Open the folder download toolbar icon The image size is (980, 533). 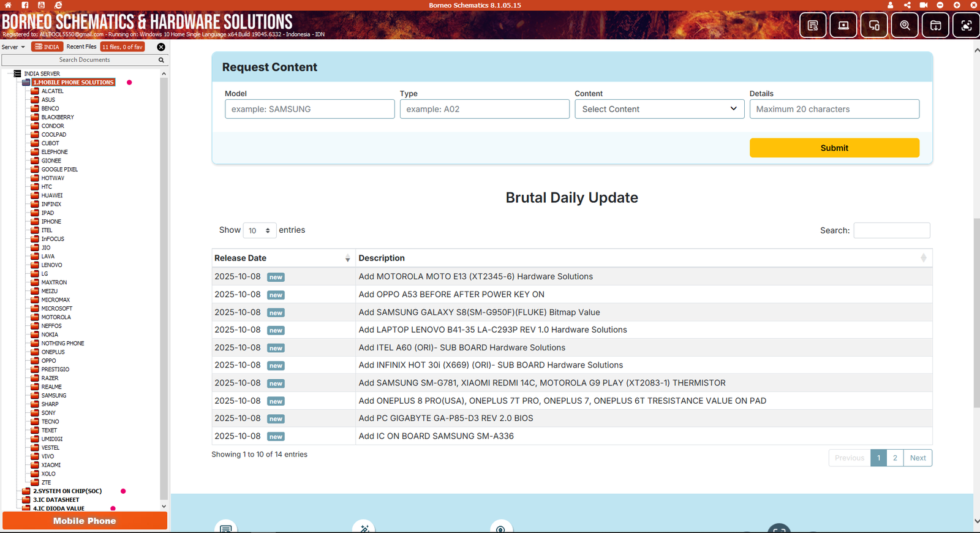(x=935, y=25)
